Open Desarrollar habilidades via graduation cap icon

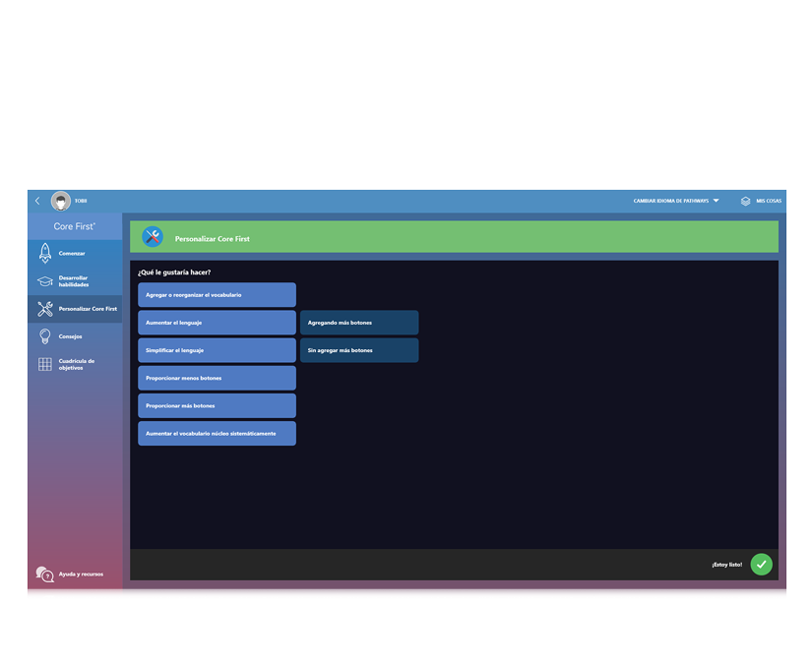[x=44, y=280]
